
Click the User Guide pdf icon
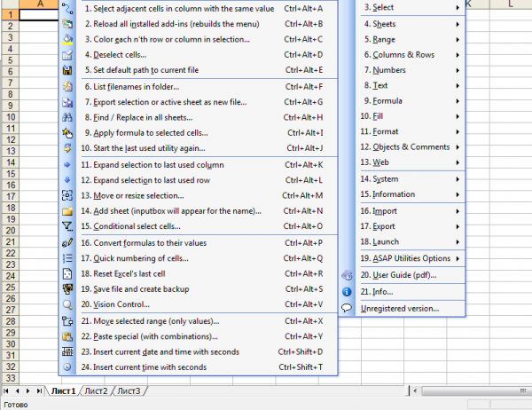347,275
